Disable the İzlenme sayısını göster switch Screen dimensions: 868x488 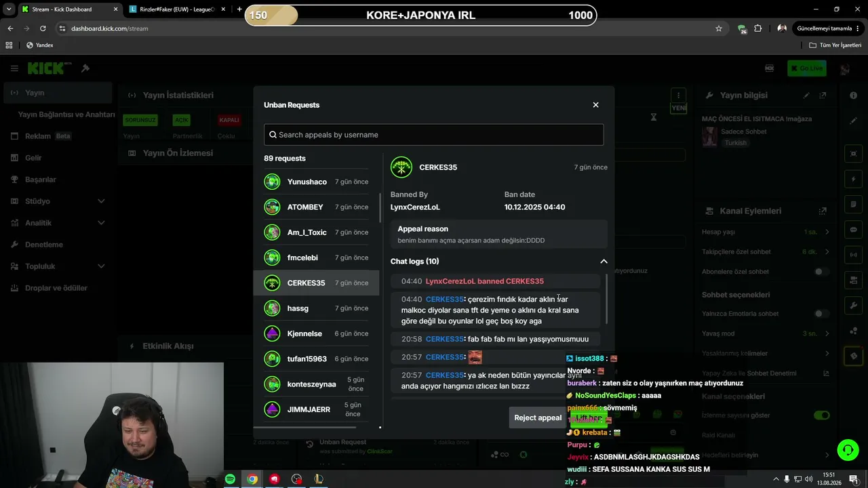click(821, 415)
